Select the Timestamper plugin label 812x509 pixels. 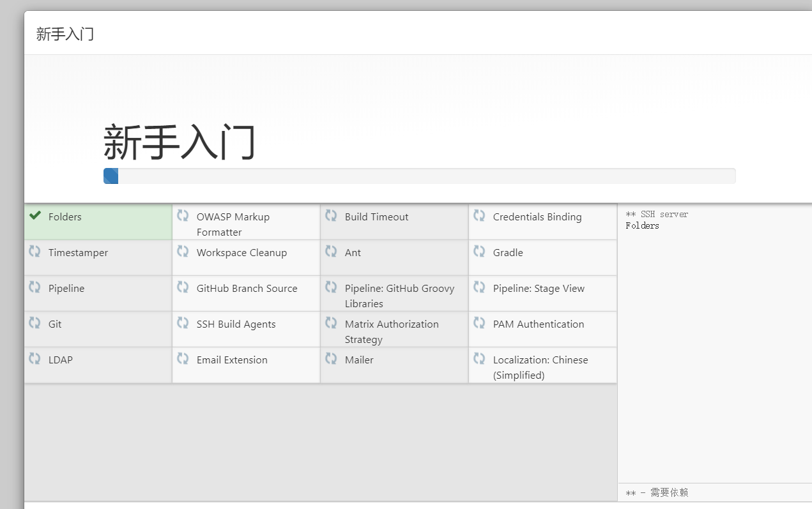point(78,253)
